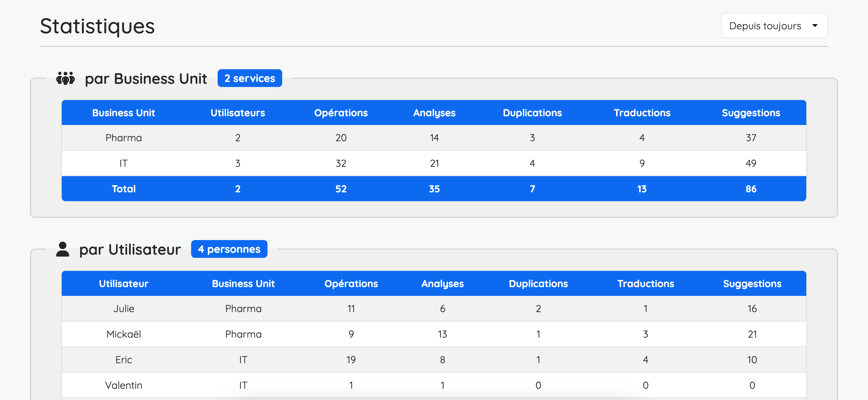Click the Suggestions header in the Utilisateur table
868x400 pixels.
(x=752, y=284)
